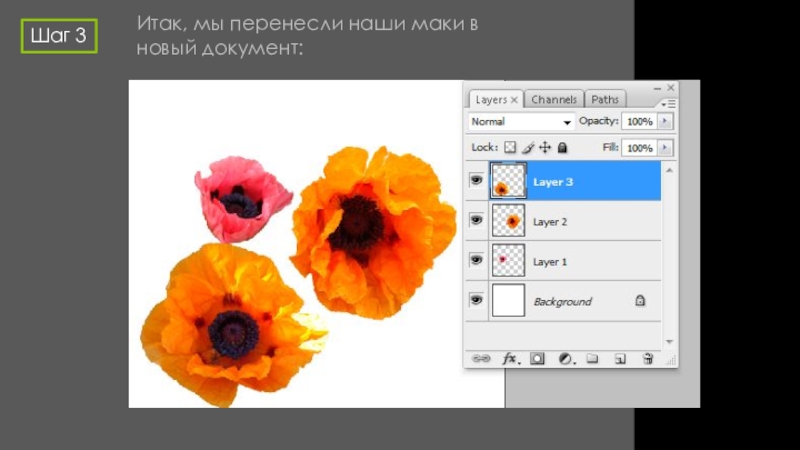The image size is (800, 450).
Task: Expand the Opacity slider arrow
Action: click(x=665, y=121)
